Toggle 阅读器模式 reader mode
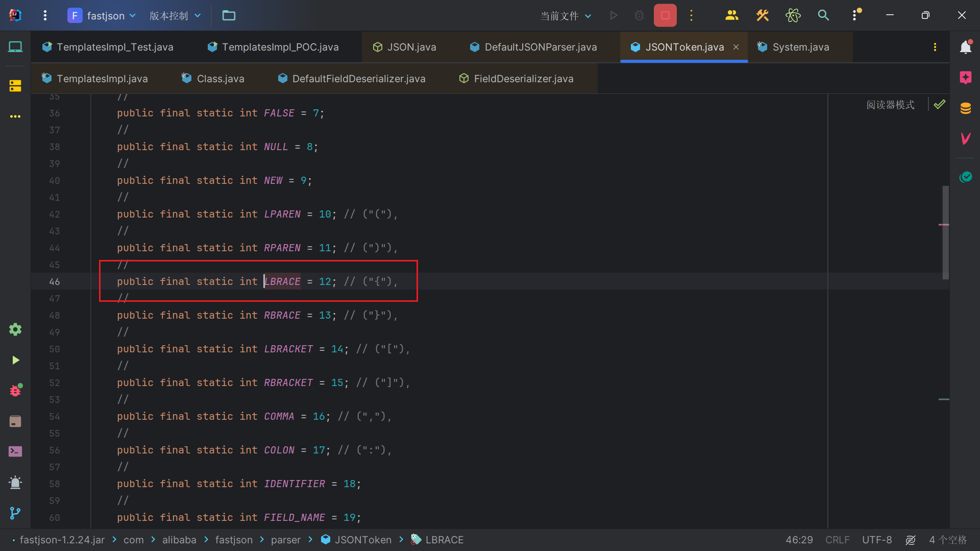980x551 pixels. tap(890, 105)
